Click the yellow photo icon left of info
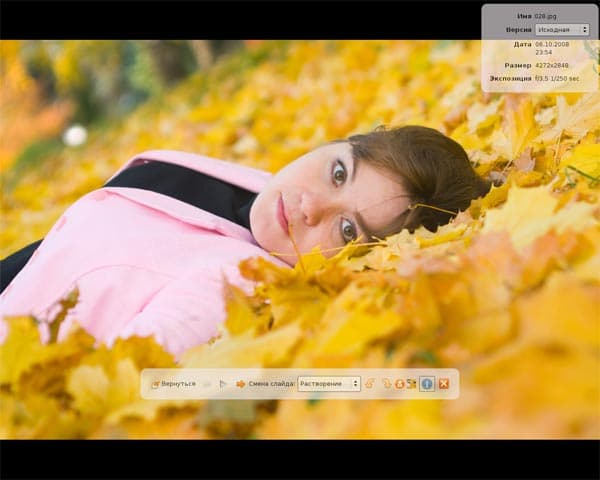 pos(412,384)
